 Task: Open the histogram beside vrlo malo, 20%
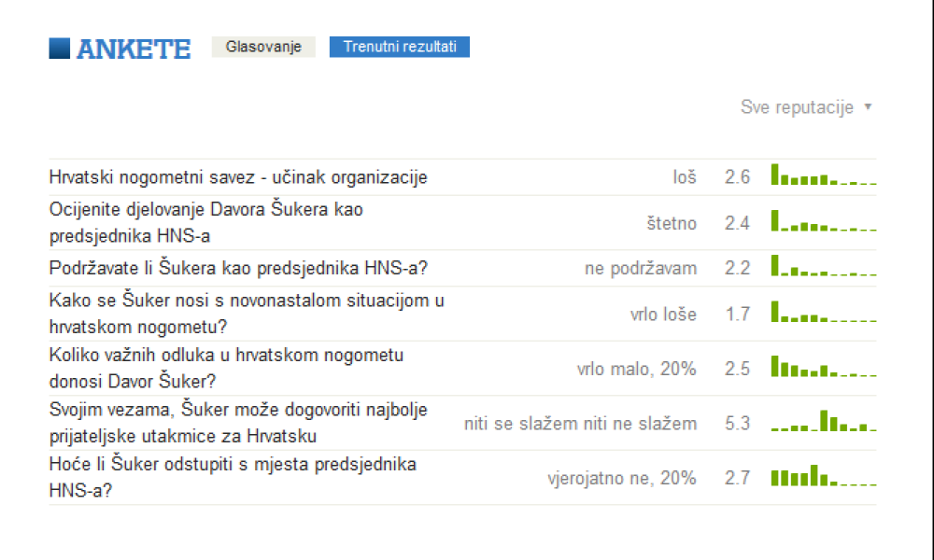[823, 366]
